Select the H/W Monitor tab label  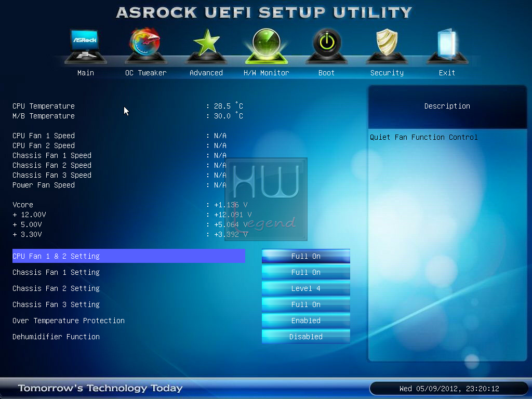click(x=267, y=73)
